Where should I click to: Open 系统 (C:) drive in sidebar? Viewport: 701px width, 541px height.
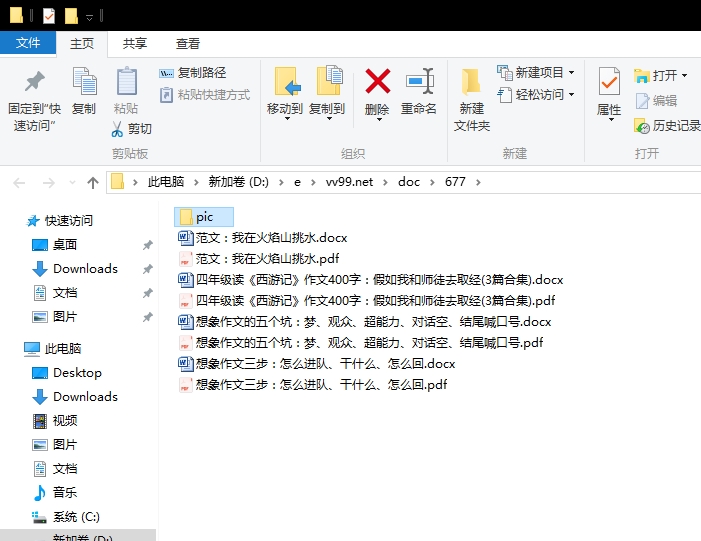tap(66, 517)
